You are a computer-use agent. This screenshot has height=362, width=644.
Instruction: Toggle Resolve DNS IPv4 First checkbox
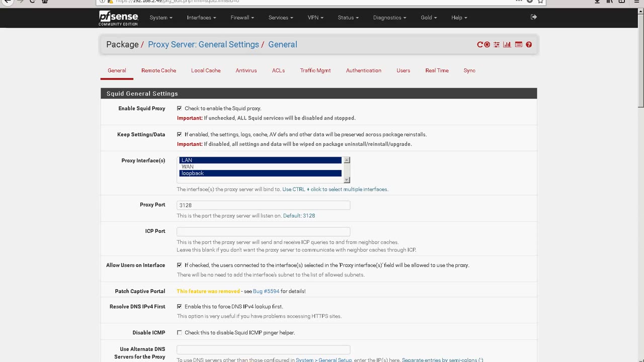tap(179, 306)
